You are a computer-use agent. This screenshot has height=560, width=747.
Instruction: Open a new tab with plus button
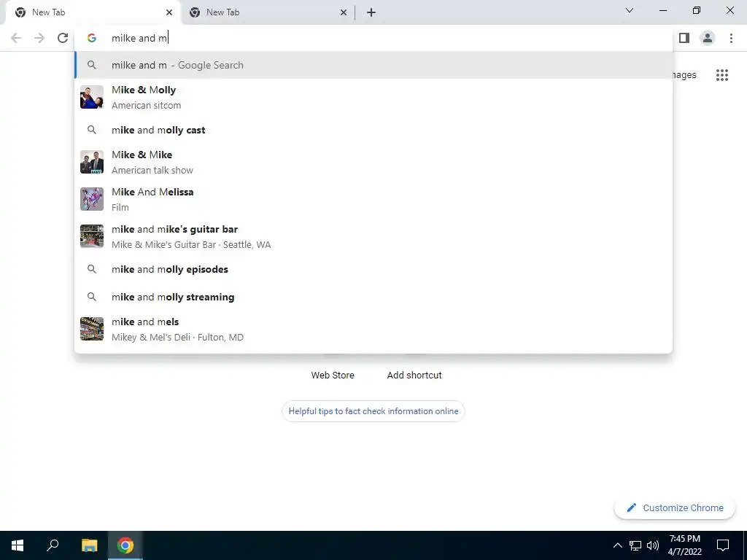coord(371,12)
